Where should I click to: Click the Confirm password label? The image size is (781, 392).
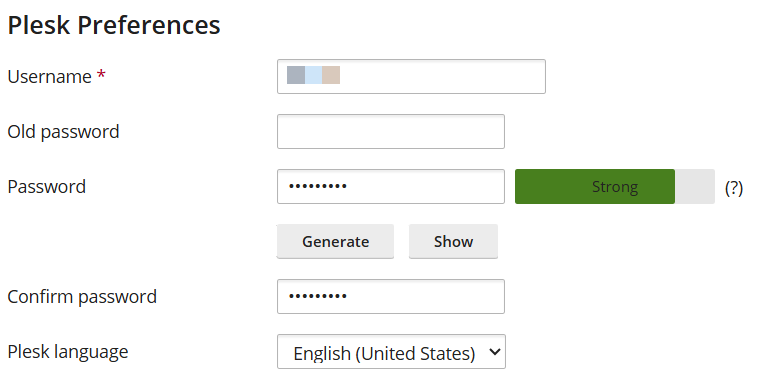point(82,297)
